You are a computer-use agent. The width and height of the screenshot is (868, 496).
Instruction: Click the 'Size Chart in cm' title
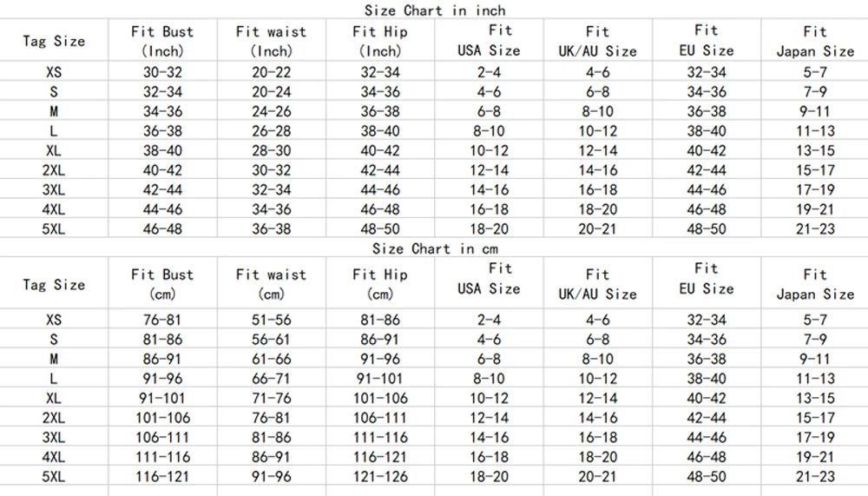click(435, 248)
